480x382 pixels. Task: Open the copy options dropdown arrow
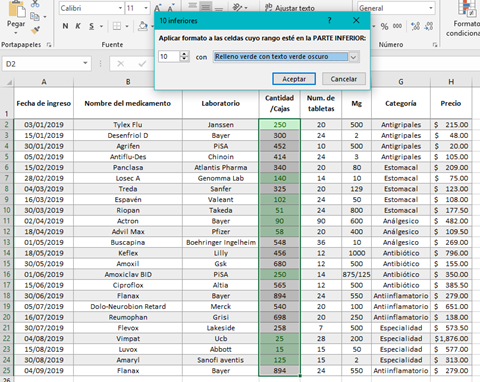pyautogui.click(x=45, y=16)
